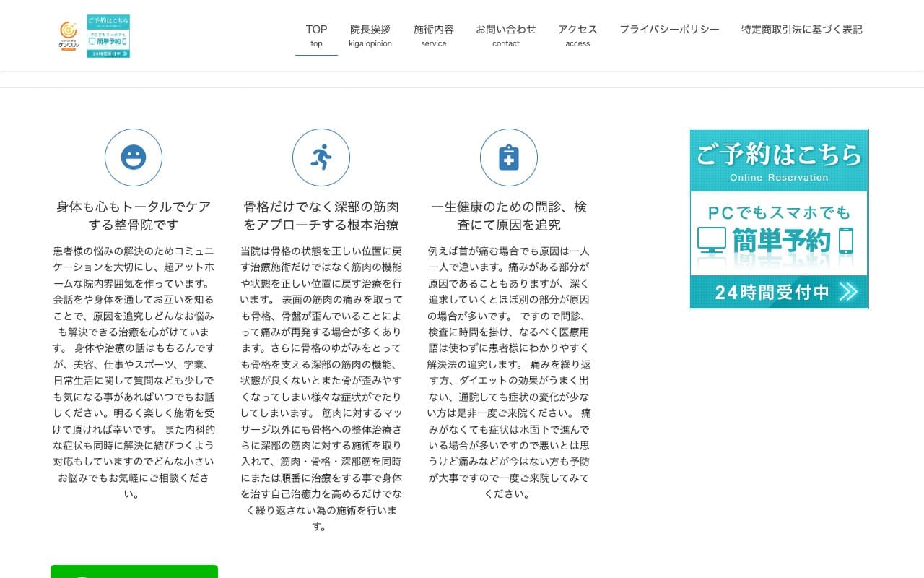Click the running person icon for 根本治療
Screen dimensions: 924x578
click(321, 158)
